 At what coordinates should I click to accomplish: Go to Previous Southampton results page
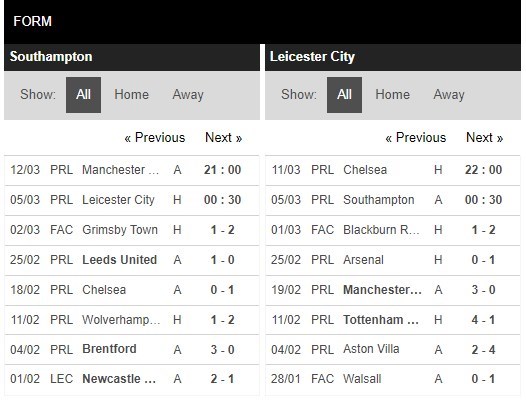(155, 138)
